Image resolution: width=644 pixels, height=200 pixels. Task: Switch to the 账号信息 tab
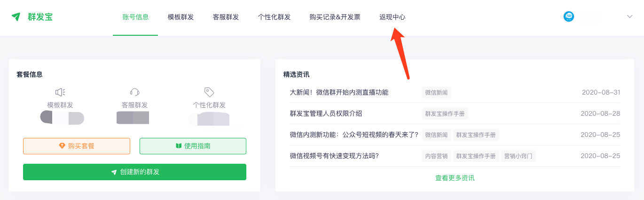[135, 17]
